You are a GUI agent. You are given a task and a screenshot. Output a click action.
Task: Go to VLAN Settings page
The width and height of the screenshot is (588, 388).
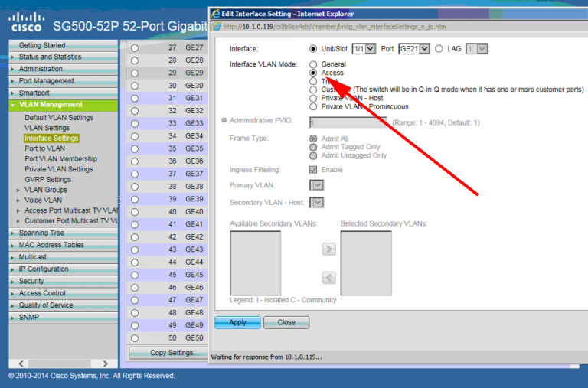coord(47,128)
